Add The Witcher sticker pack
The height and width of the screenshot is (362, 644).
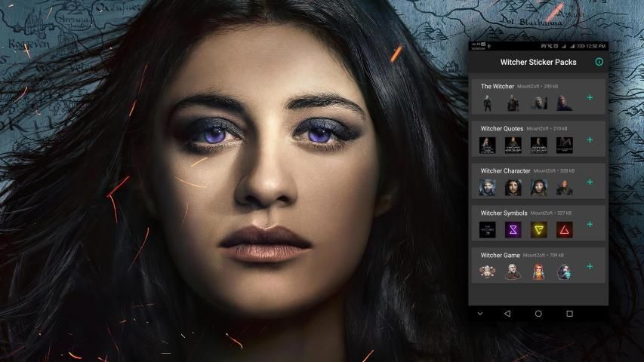pos(590,97)
